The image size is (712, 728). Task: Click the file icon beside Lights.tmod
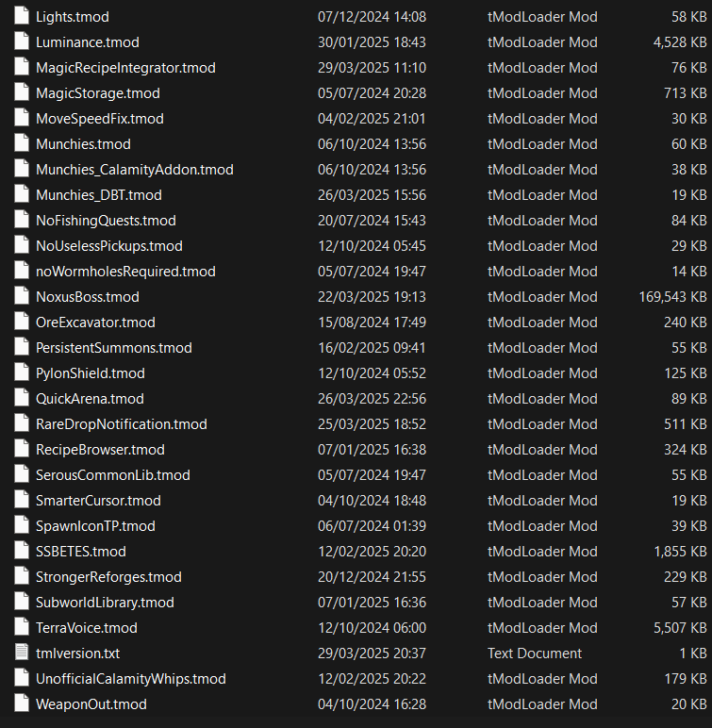coord(22,16)
